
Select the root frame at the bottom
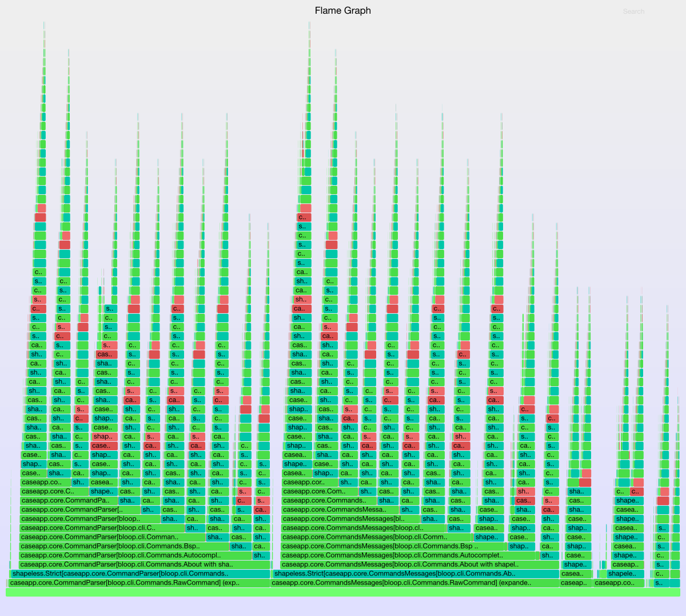point(343,593)
